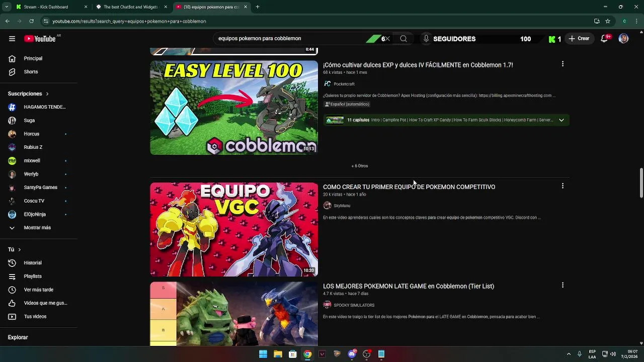This screenshot has height=362, width=644.
Task: Click the browser address bar URL
Action: tap(129, 21)
